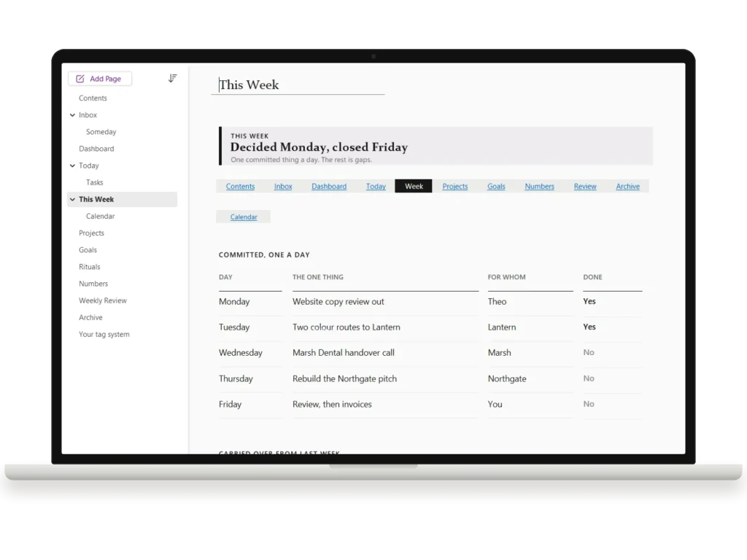
Task: Follow the Archive link in nav bar
Action: (628, 186)
